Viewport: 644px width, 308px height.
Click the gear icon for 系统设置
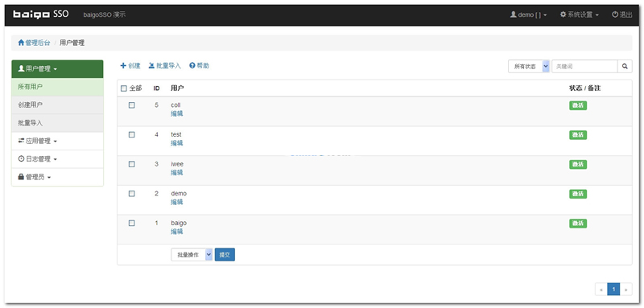[563, 14]
